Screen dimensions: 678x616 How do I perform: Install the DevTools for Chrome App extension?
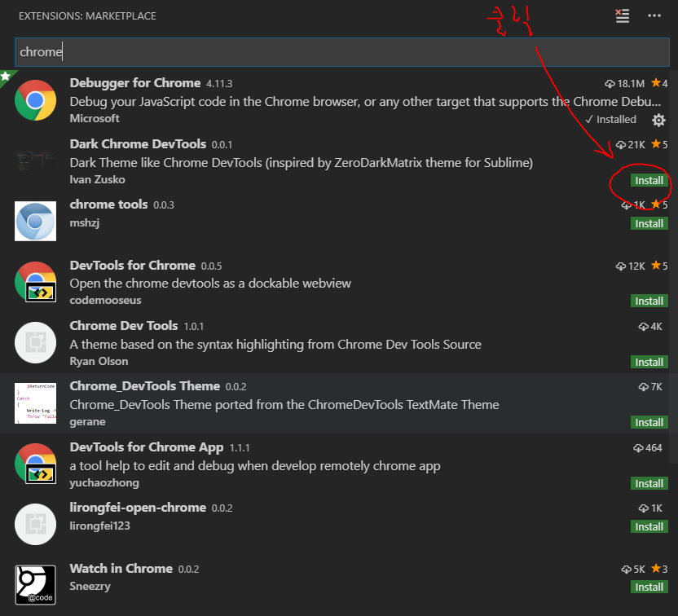click(649, 483)
